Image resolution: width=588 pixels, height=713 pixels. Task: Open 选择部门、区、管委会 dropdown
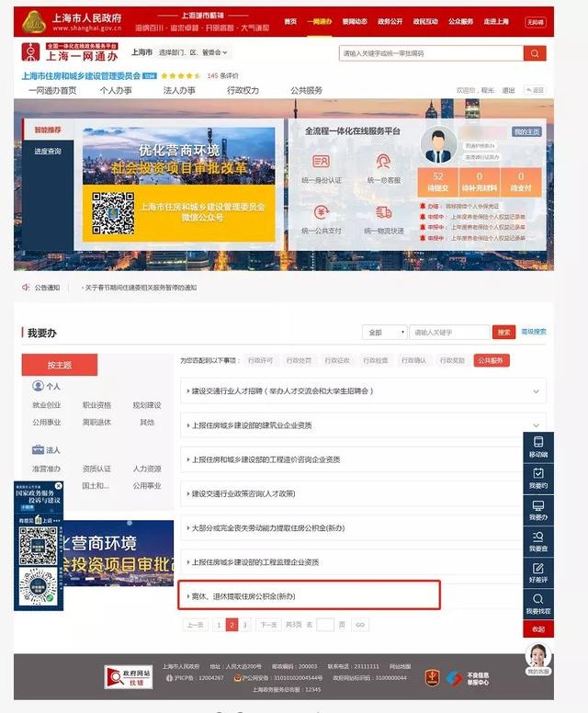click(193, 52)
